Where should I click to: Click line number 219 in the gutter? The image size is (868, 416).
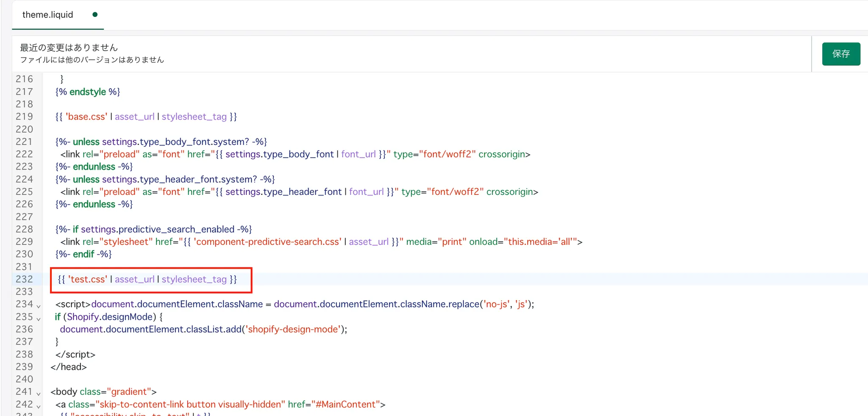click(24, 116)
